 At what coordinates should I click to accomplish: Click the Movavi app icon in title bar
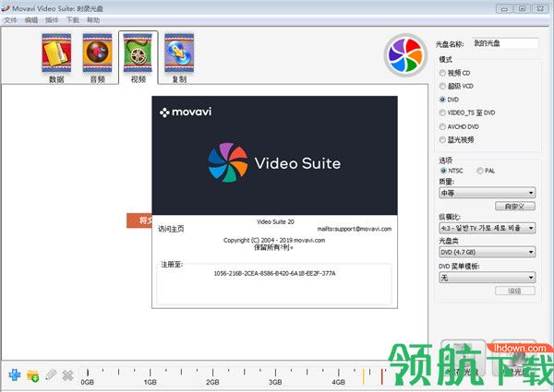click(x=6, y=8)
